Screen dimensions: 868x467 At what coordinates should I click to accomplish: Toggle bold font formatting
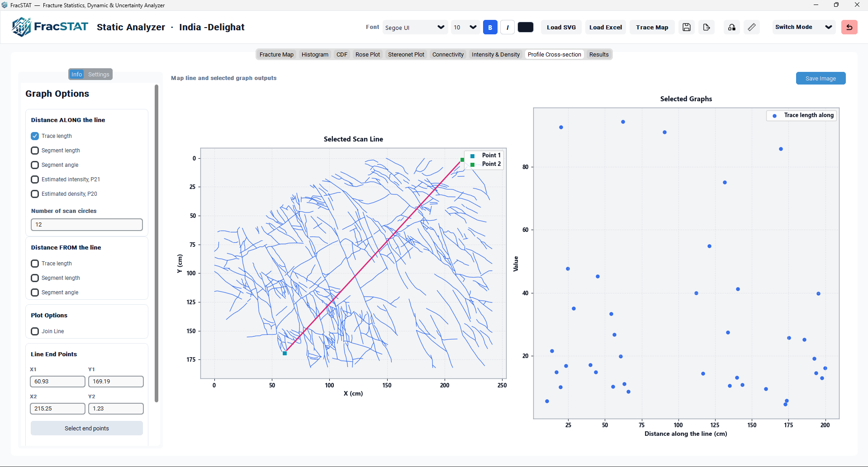(490, 27)
